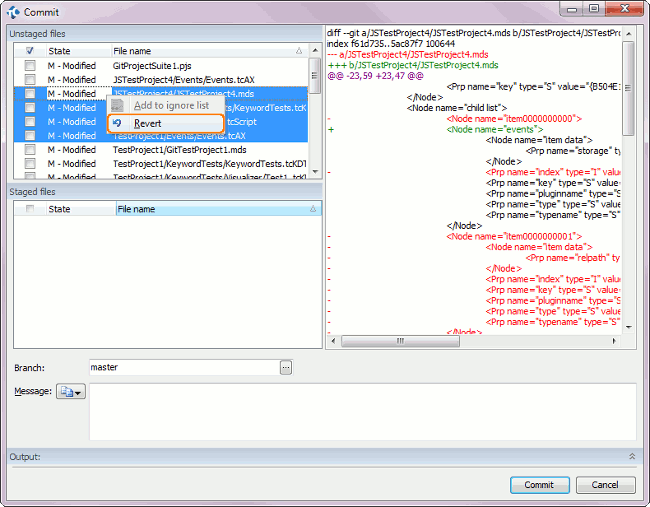650x507 pixels.
Task: Open branch selection ellipsis button
Action: coord(286,367)
